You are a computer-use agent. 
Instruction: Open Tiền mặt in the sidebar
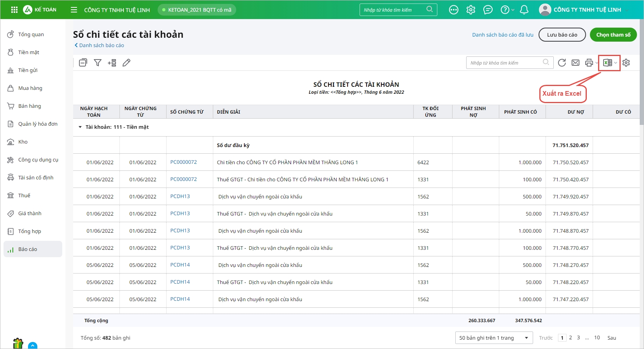click(x=29, y=53)
